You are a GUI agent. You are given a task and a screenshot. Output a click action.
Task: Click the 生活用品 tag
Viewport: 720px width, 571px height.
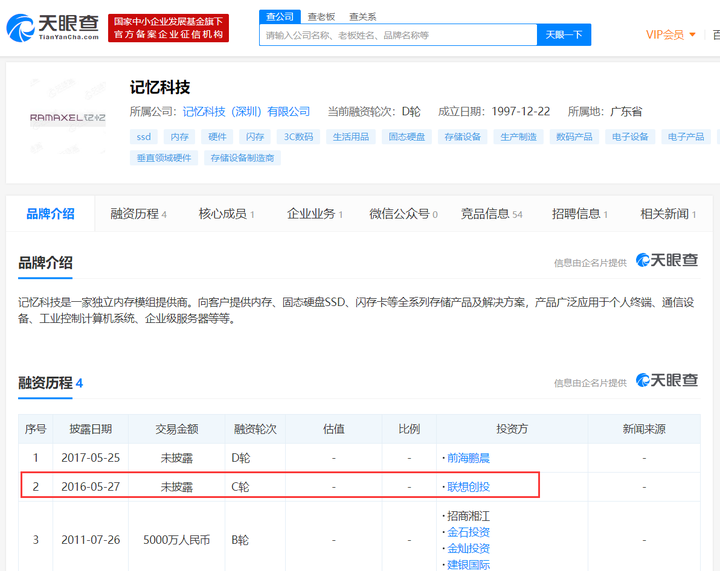tap(351, 137)
